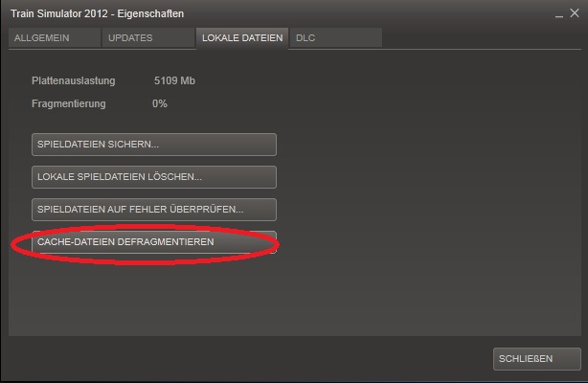Click the 0% fragmentation value
The width and height of the screenshot is (588, 383).
pyautogui.click(x=160, y=103)
